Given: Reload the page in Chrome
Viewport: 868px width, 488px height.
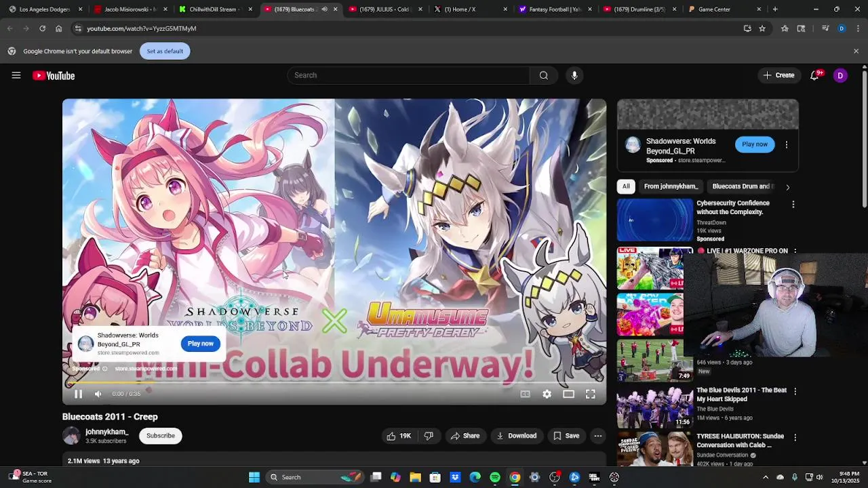Looking at the screenshot, I should point(42,28).
